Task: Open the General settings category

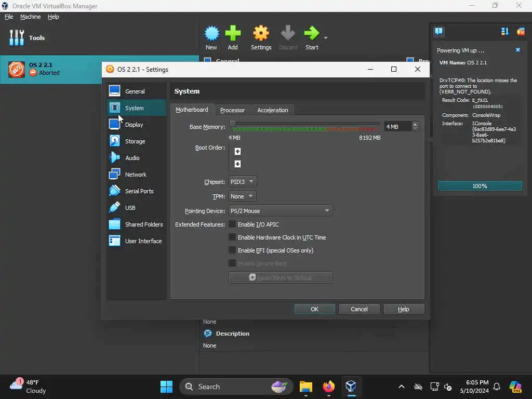Action: pyautogui.click(x=137, y=91)
